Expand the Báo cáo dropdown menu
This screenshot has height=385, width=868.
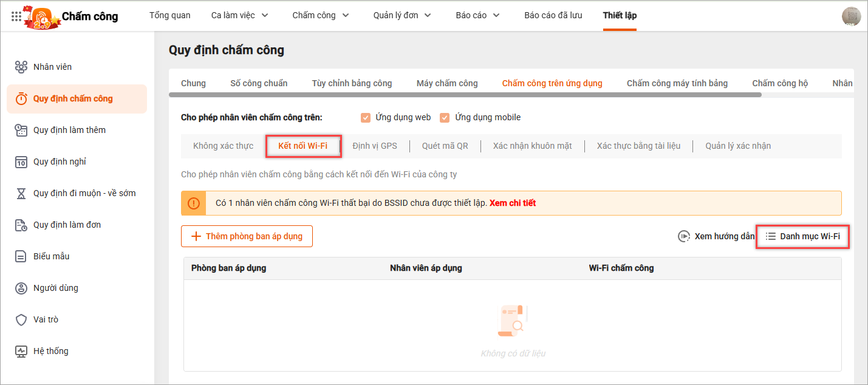pos(477,16)
